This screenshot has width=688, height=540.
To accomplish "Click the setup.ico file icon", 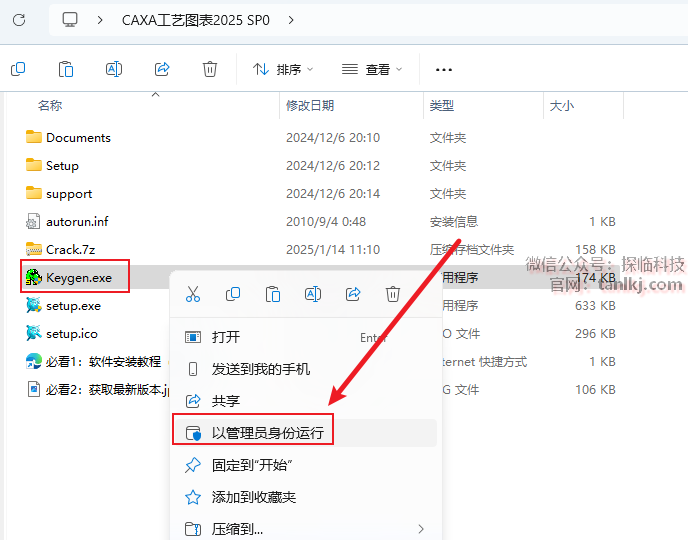I will tap(34, 333).
